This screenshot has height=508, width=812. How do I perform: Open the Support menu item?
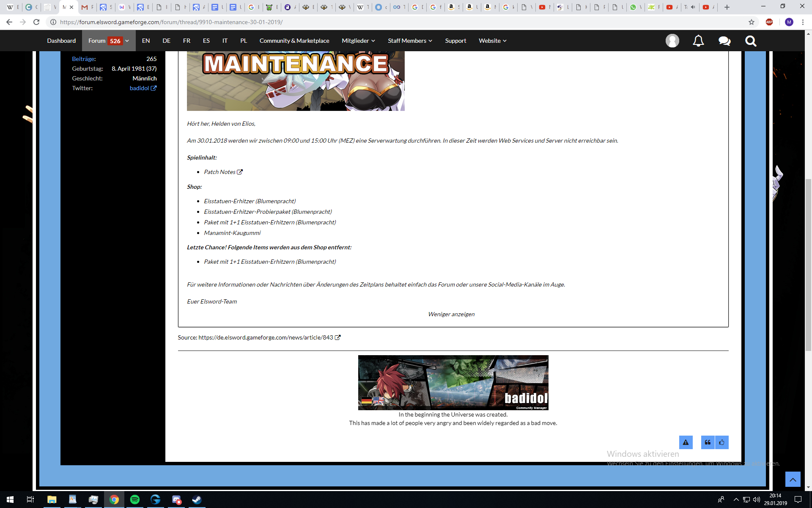(x=455, y=41)
